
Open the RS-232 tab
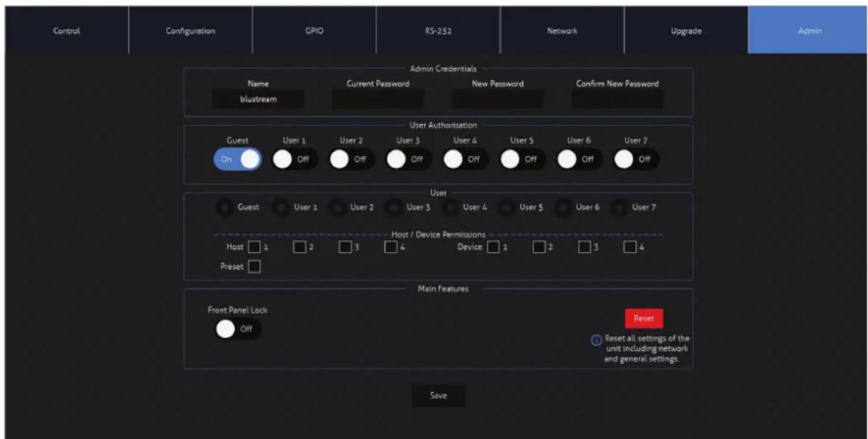tap(438, 31)
